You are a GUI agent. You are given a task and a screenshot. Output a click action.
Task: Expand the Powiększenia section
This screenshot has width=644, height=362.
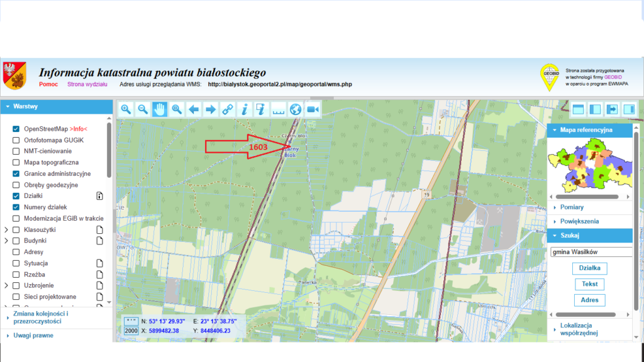[590, 221]
